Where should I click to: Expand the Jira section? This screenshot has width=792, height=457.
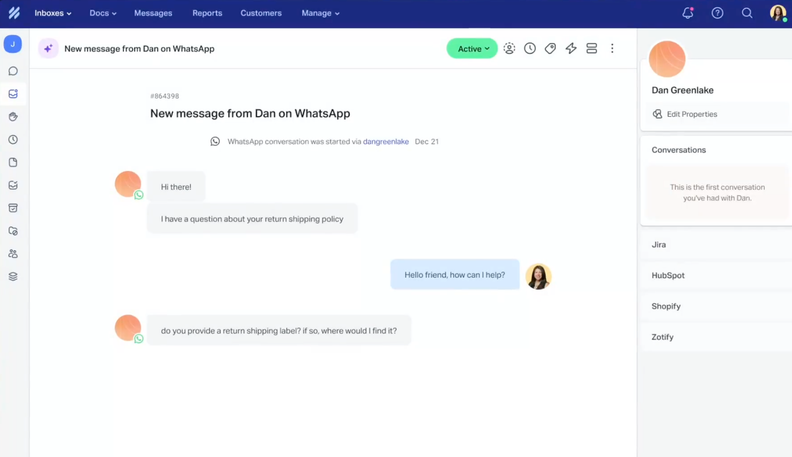coord(716,244)
